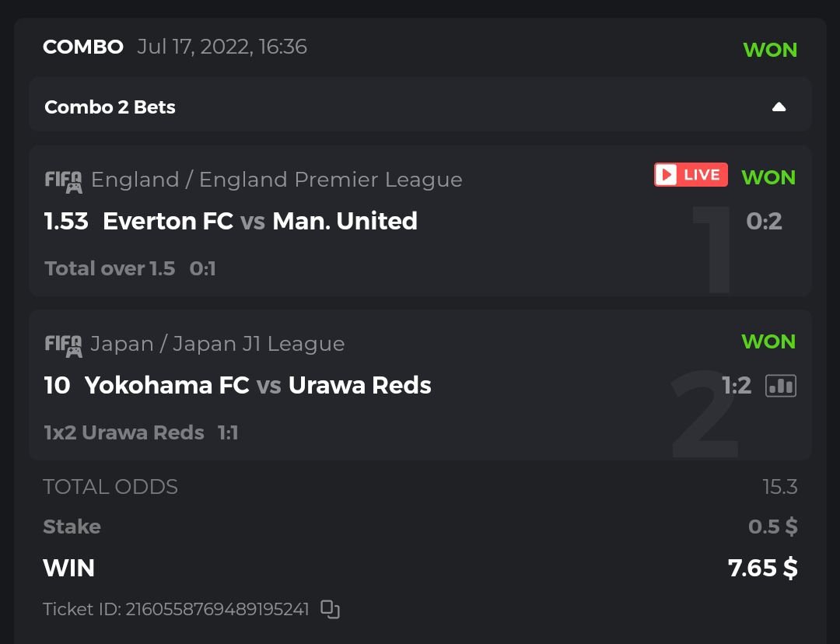Open Everton FC vs Man. United match
The width and height of the screenshot is (840, 644).
click(x=260, y=222)
